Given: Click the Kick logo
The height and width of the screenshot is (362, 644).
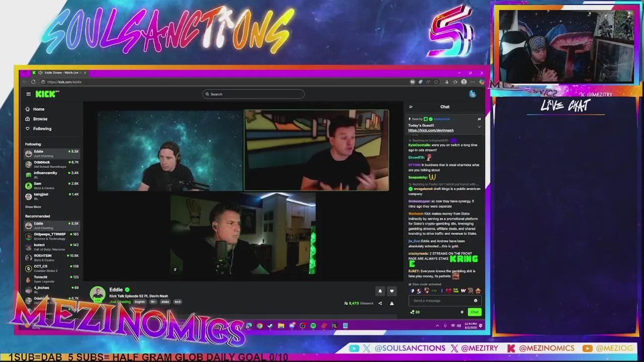Looking at the screenshot, I should tap(47, 94).
